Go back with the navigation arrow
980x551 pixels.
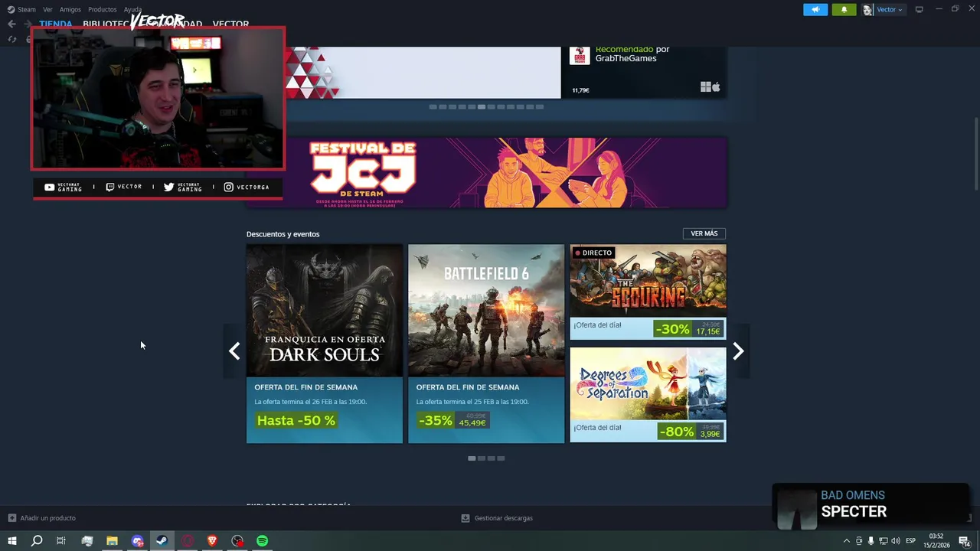(x=11, y=24)
